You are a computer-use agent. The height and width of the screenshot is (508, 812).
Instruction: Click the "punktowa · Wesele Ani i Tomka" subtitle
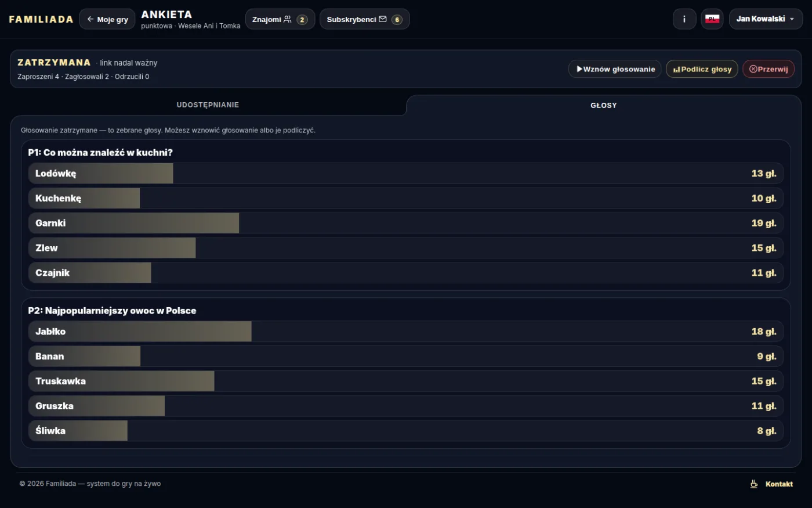click(191, 26)
